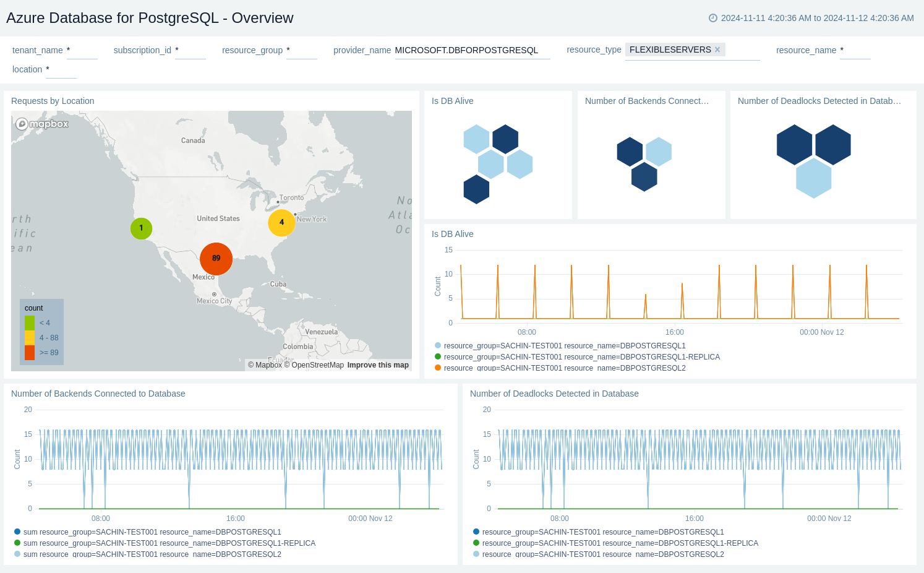Image resolution: width=924 pixels, height=573 pixels.
Task: Click the New York label on the map
Action: click(312, 219)
